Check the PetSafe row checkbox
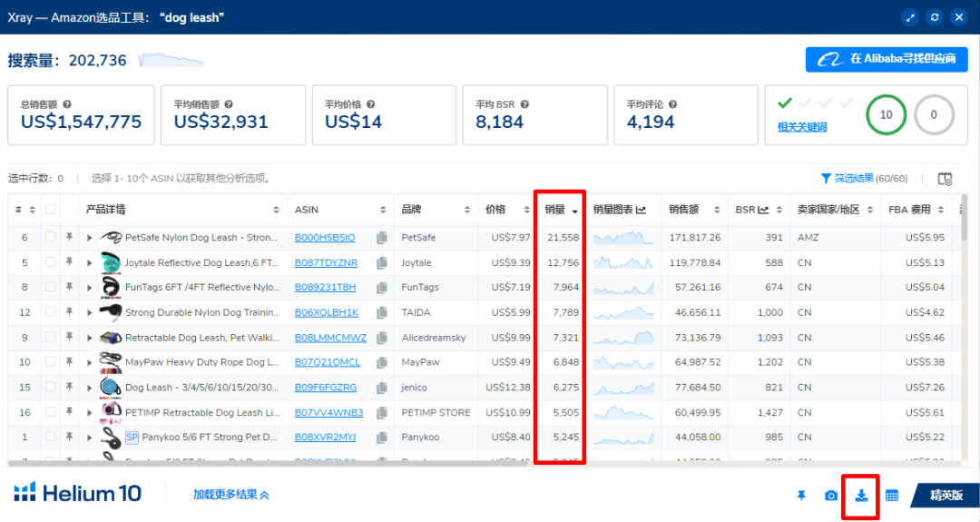 (x=50, y=237)
